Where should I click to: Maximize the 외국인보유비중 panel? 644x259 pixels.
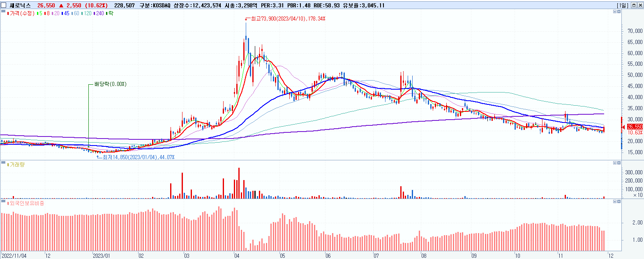click(615, 201)
